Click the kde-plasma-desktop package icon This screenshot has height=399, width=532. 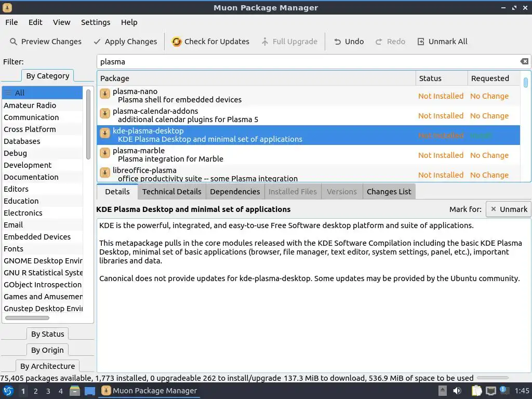click(105, 132)
